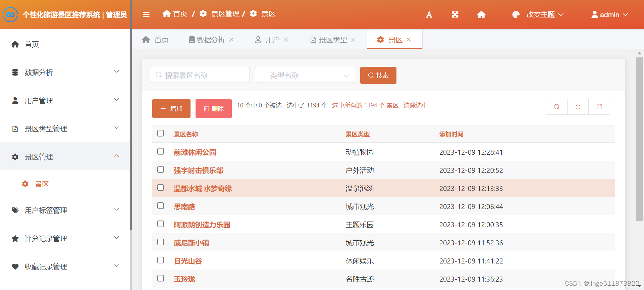644x290 pixels.
Task: Expand the 用户标签管理 sidebar menu
Action: [65, 210]
